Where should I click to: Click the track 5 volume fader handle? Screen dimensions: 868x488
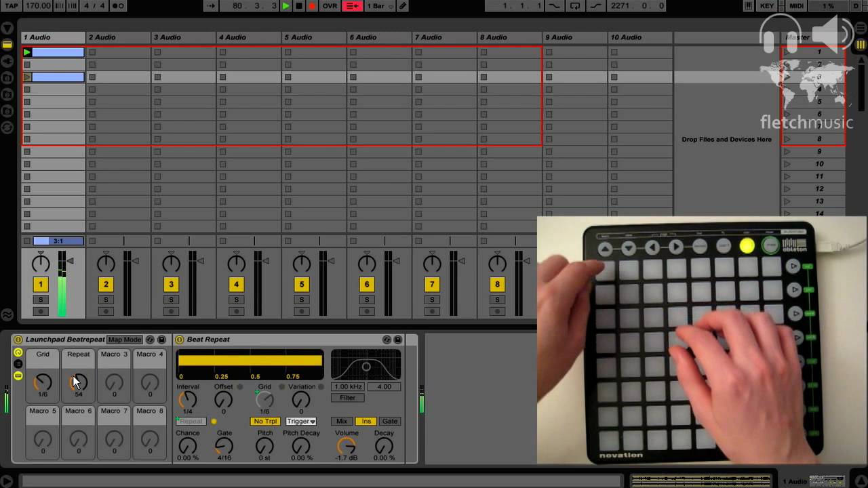tap(331, 261)
